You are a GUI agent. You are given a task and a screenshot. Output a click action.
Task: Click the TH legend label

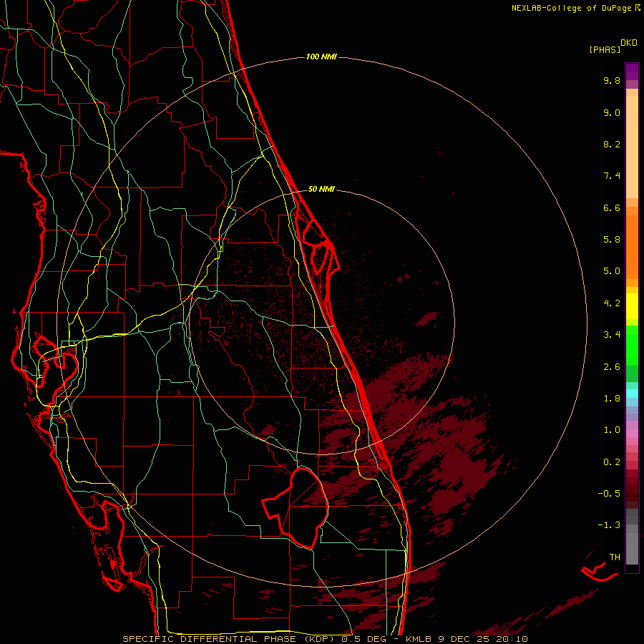click(x=615, y=557)
